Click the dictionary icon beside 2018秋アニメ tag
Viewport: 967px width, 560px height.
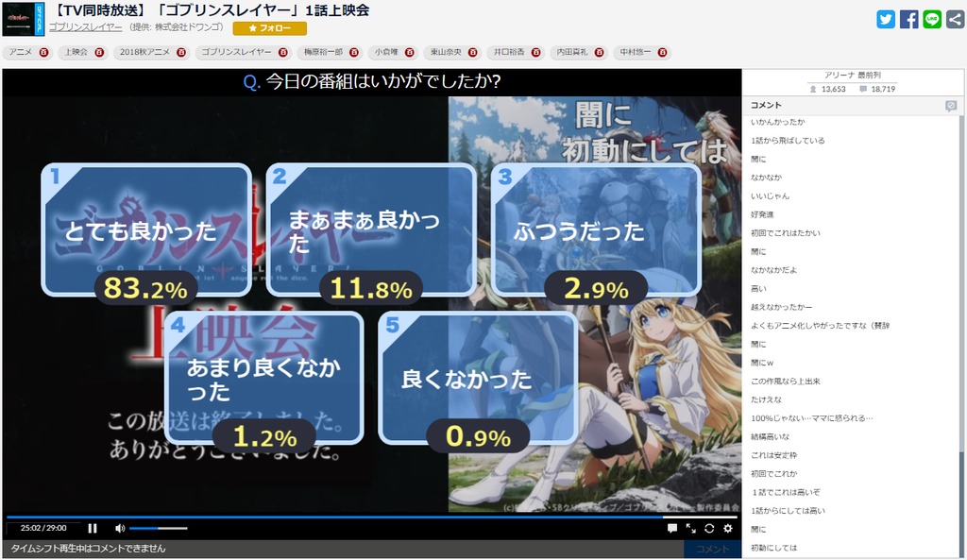coord(180,53)
